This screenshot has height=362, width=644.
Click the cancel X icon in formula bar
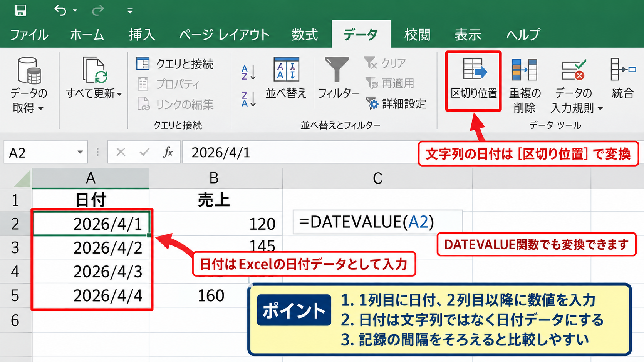click(121, 152)
